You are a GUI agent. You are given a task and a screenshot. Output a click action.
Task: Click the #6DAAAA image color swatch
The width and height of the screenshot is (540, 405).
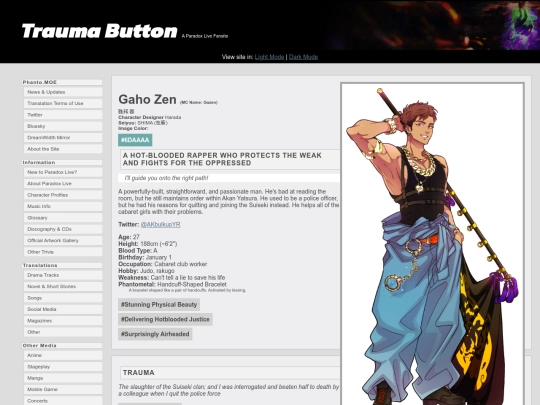[x=135, y=140]
